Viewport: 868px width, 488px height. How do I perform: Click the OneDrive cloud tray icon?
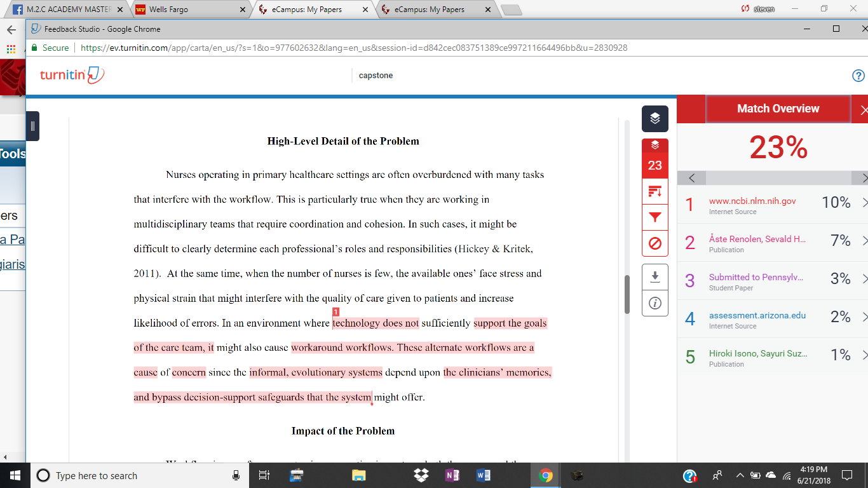point(771,475)
